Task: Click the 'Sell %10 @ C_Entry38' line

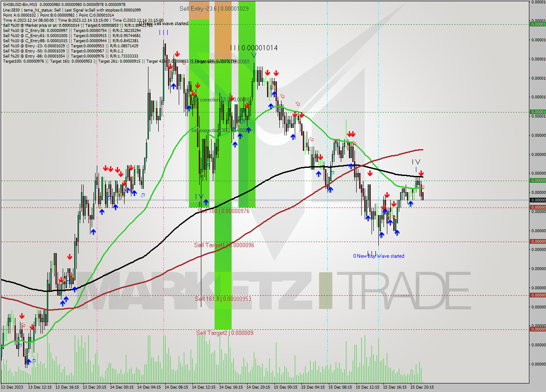Action: [72, 30]
